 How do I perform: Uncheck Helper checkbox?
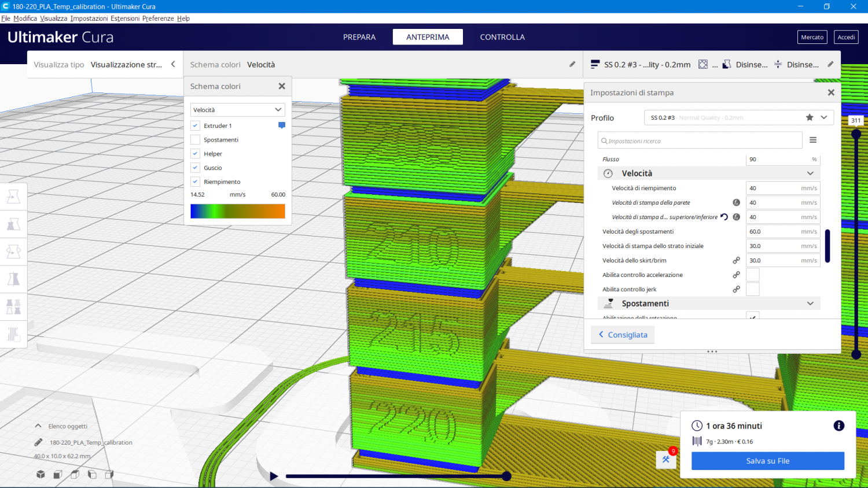195,154
